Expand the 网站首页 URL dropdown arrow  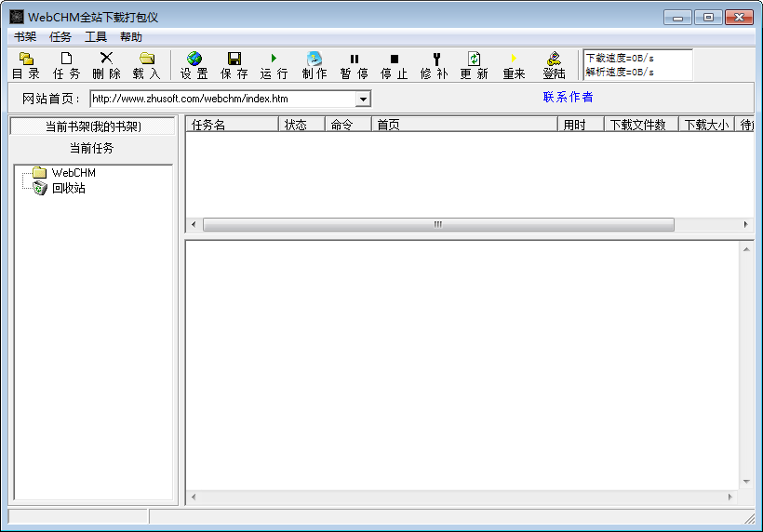click(x=363, y=100)
